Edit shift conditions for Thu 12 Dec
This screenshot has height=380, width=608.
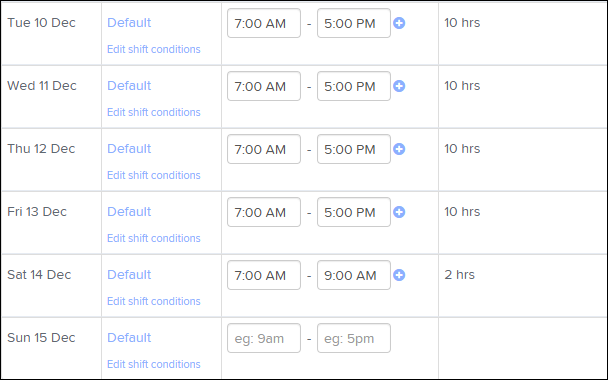[154, 175]
